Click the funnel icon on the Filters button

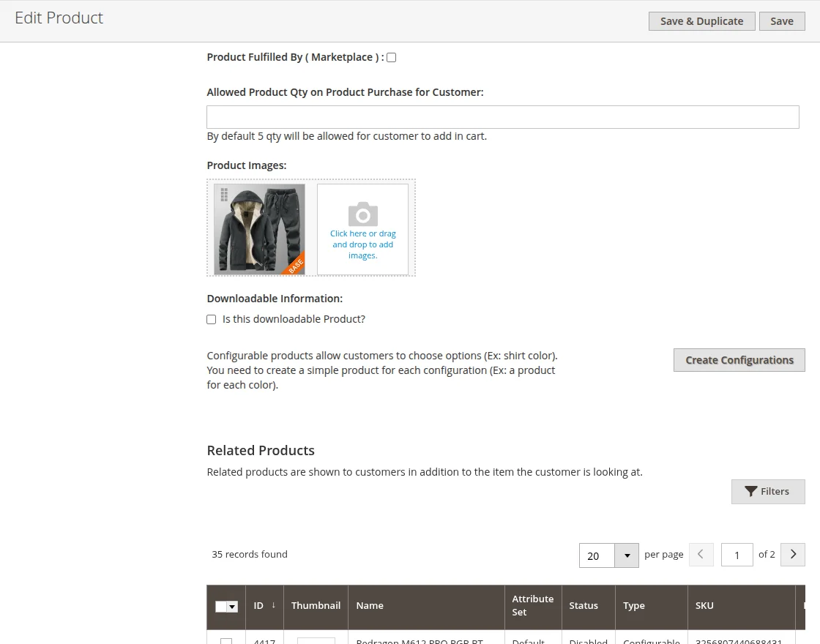(751, 491)
